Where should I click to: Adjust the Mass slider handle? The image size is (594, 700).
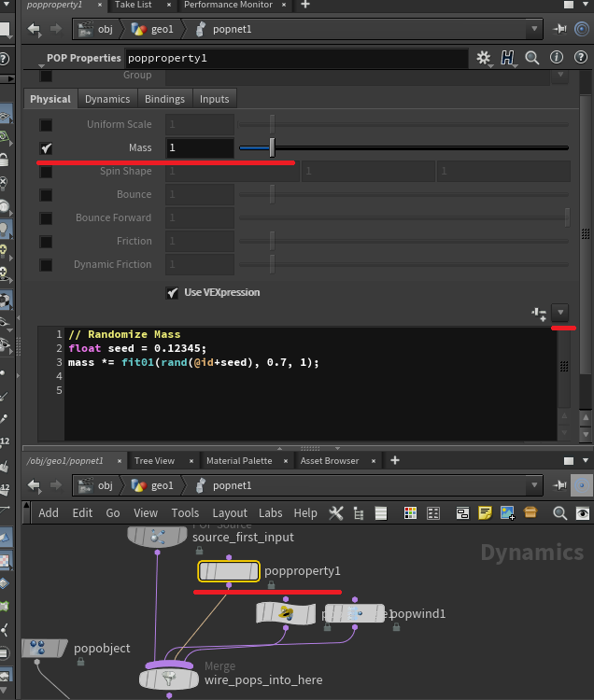pyautogui.click(x=272, y=147)
